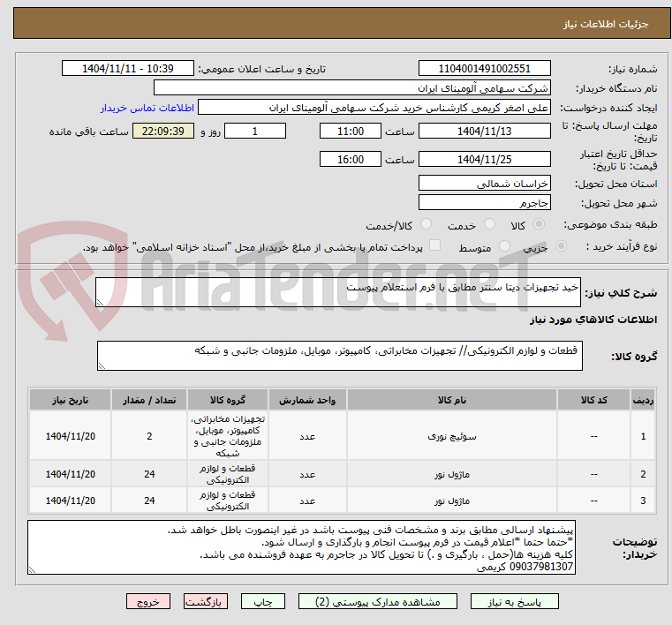The image size is (672, 625).
Task: Click the خروج exit button
Action: click(x=147, y=601)
